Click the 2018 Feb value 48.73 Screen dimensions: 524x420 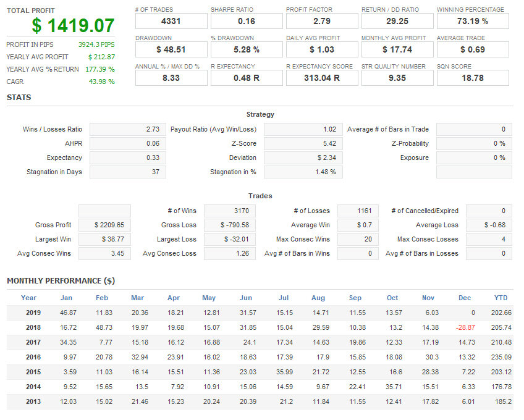[x=104, y=327]
